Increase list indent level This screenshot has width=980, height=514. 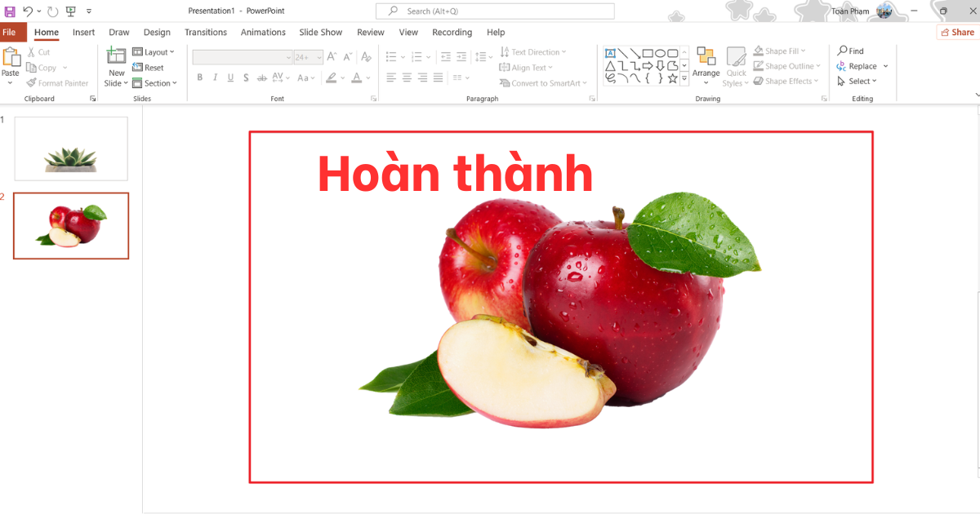click(461, 56)
